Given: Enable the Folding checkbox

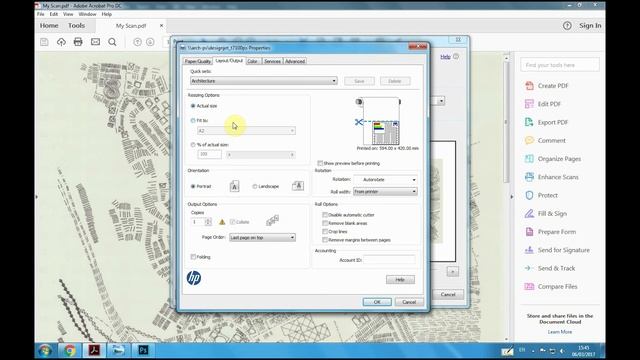Looking at the screenshot, I should (x=193, y=257).
